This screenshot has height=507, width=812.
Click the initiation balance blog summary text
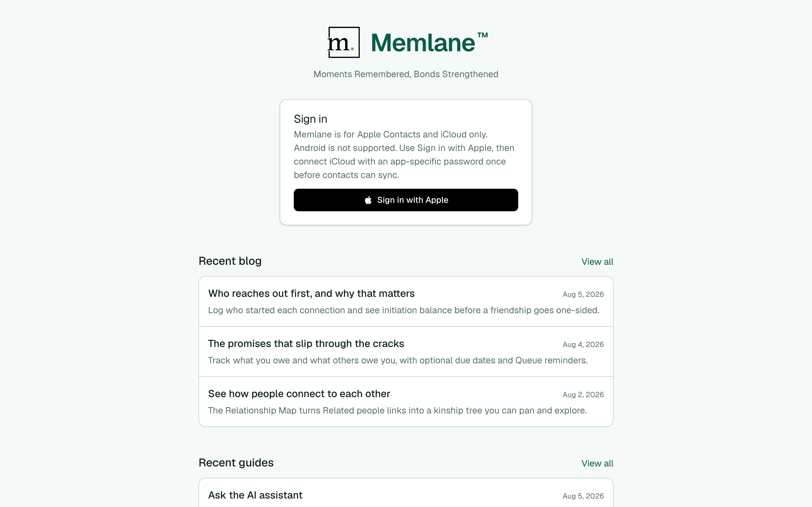coord(403,310)
